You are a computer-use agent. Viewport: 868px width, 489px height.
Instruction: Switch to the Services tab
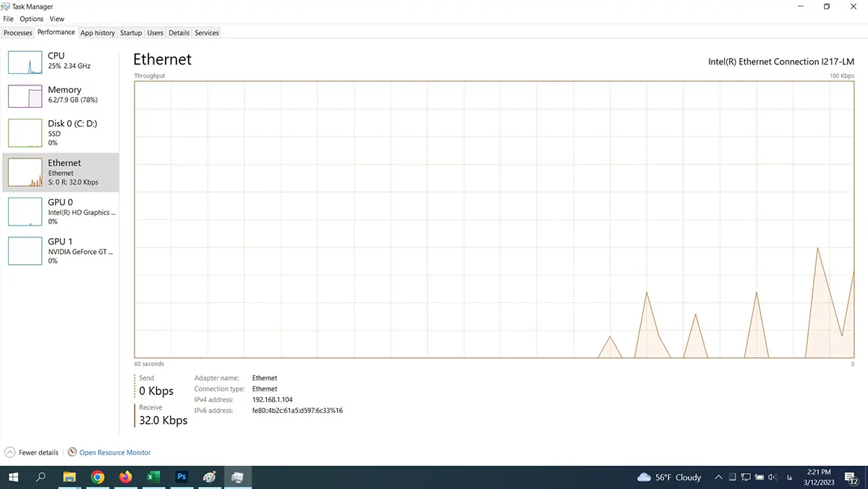[207, 33]
